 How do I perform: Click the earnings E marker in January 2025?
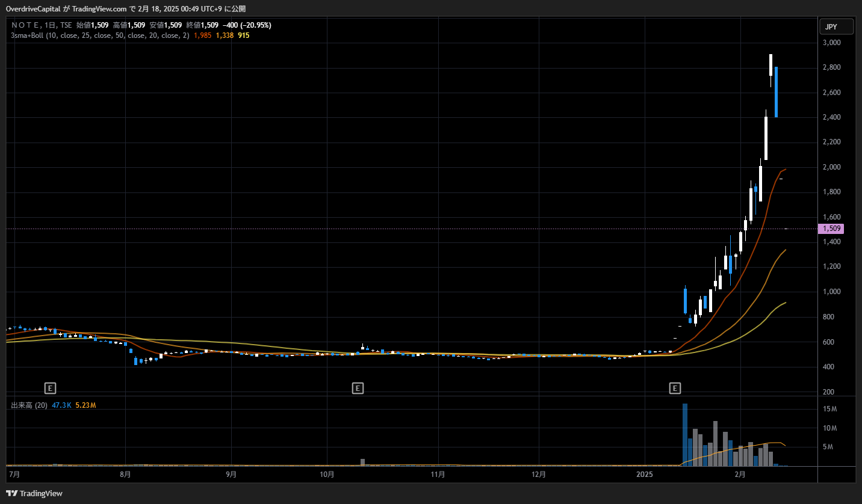(x=675, y=388)
